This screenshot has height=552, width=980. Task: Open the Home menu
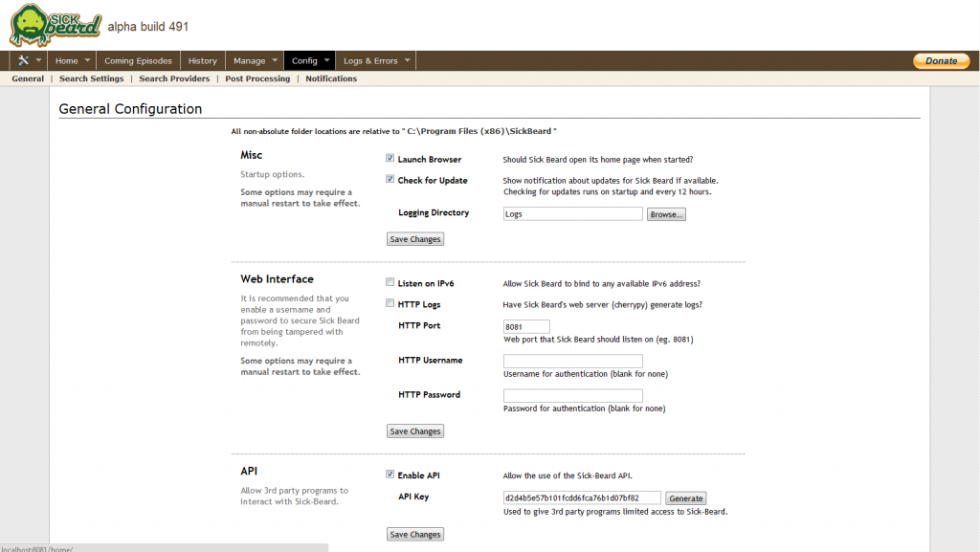point(66,60)
